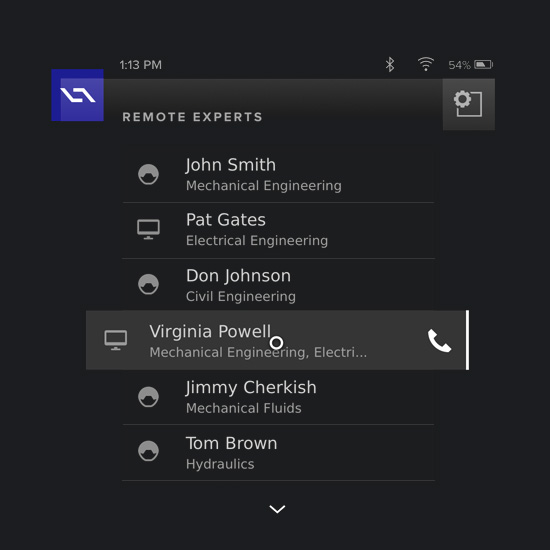The width and height of the screenshot is (550, 550).
Task: Expand list with down chevron arrow
Action: (277, 509)
